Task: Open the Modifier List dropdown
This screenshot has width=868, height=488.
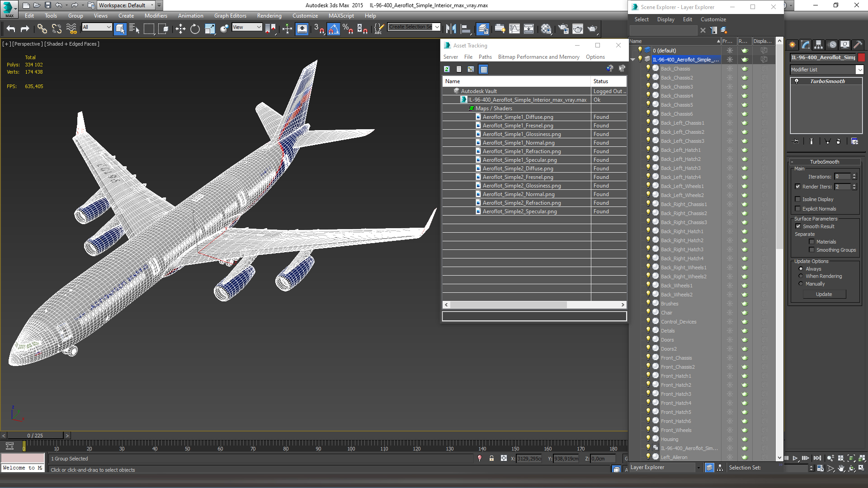Action: 859,70
